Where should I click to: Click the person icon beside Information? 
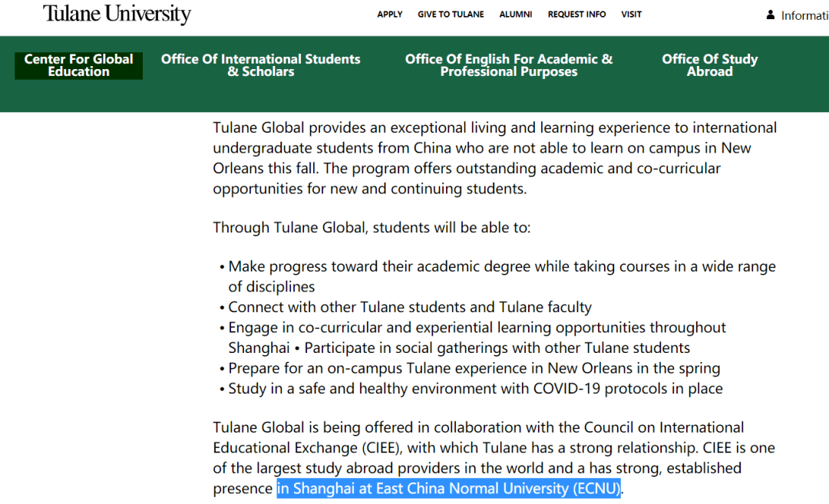(770, 15)
